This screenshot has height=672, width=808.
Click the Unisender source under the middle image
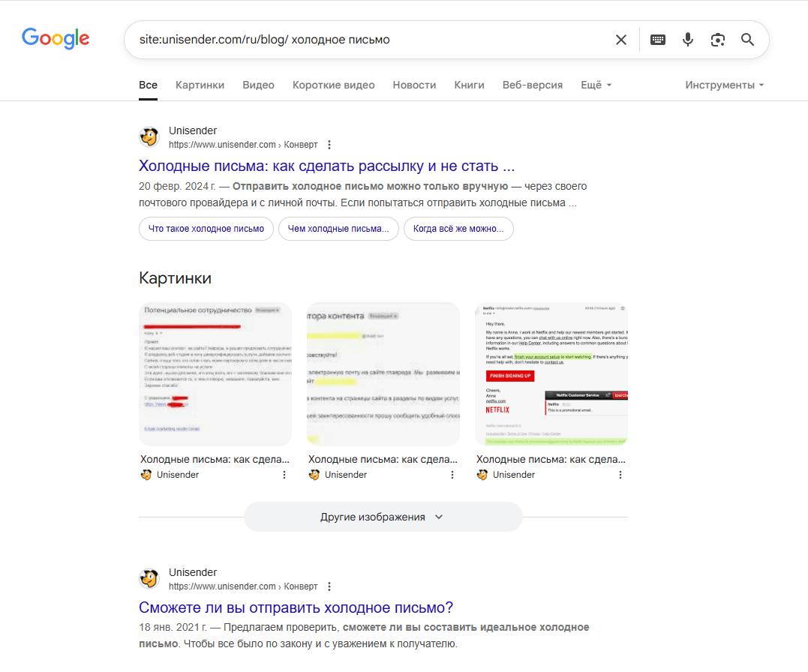(338, 475)
